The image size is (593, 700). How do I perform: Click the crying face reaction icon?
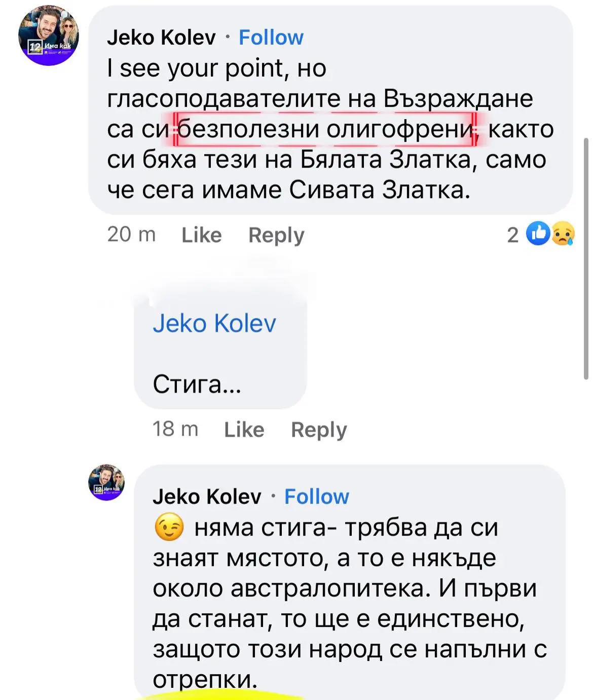[563, 234]
